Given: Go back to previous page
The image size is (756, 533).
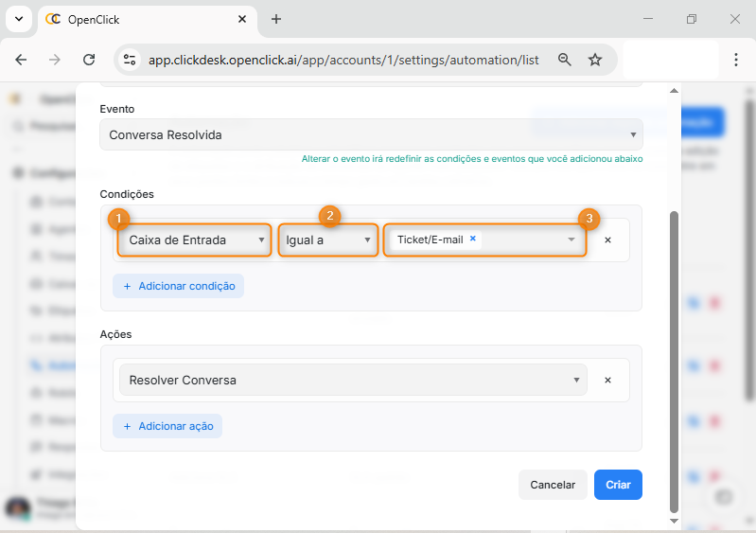Looking at the screenshot, I should 22,60.
